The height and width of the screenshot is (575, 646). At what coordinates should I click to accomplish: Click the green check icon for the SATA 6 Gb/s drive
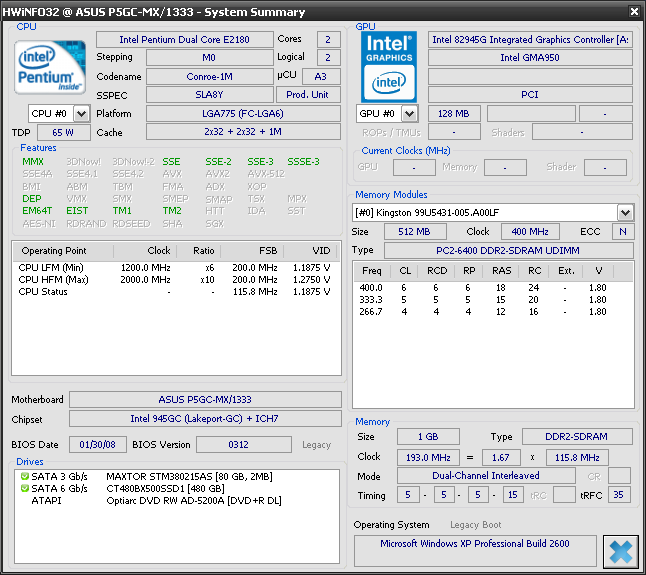point(25,488)
